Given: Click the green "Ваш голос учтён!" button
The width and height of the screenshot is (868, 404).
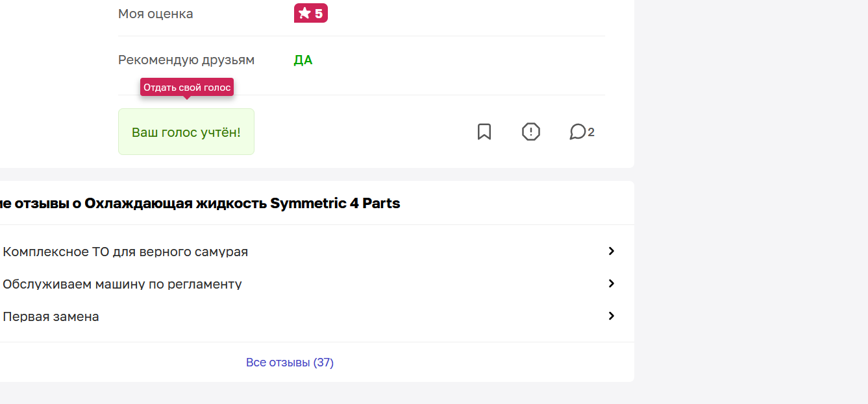Looking at the screenshot, I should [x=186, y=132].
